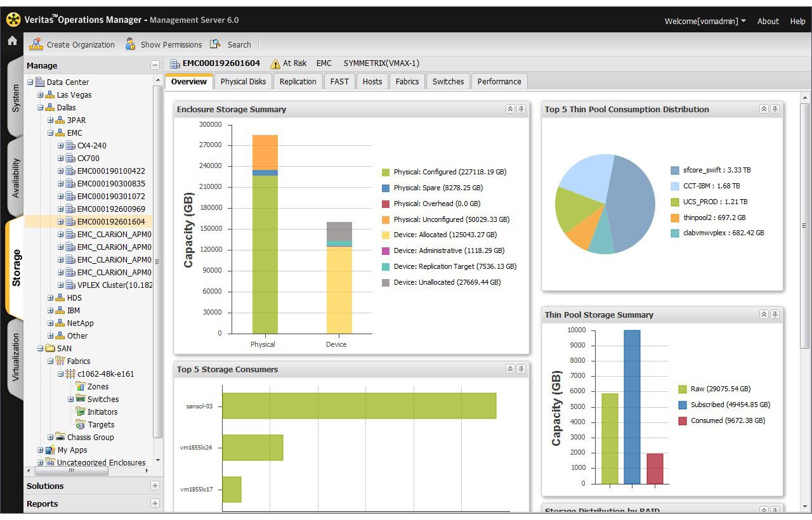Screen dimensions: 812x520
Task: Open the Performance tab
Action: pos(499,82)
